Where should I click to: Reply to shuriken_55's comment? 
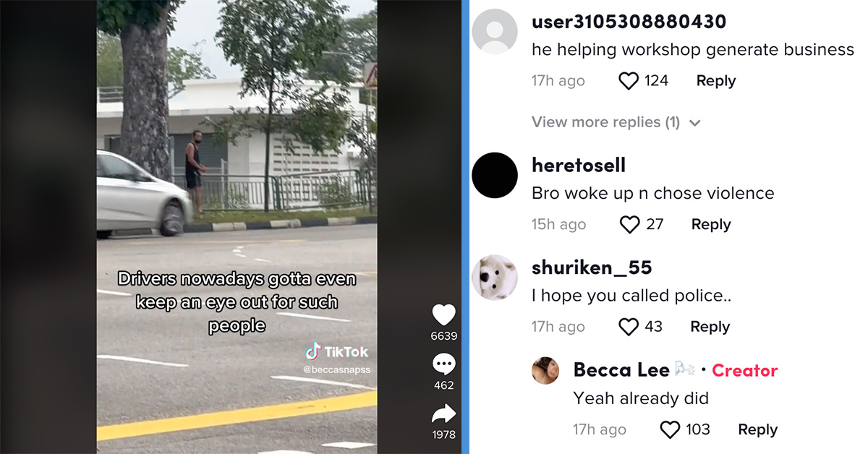pos(710,327)
